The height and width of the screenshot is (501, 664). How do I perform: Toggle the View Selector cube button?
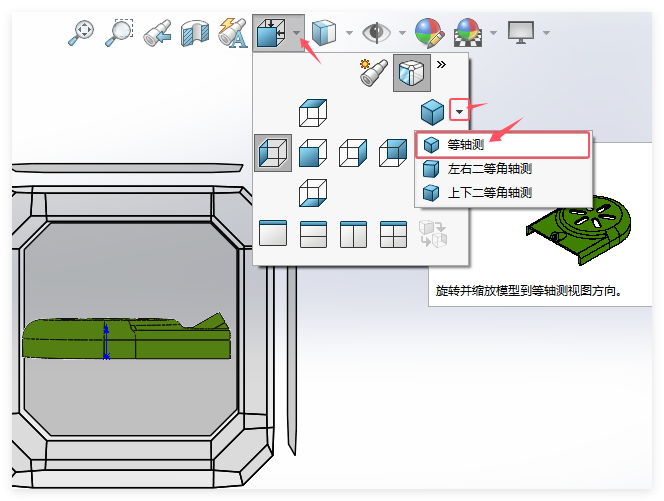pyautogui.click(x=412, y=73)
